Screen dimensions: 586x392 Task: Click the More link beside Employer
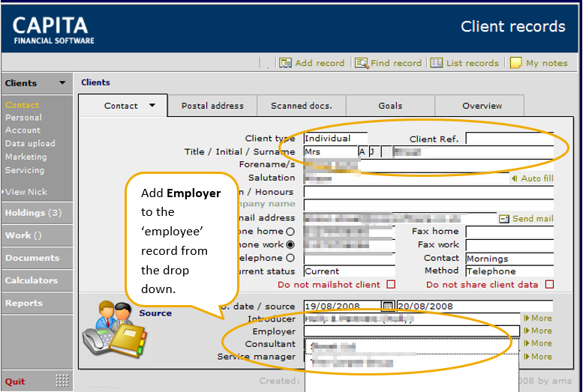click(x=542, y=331)
